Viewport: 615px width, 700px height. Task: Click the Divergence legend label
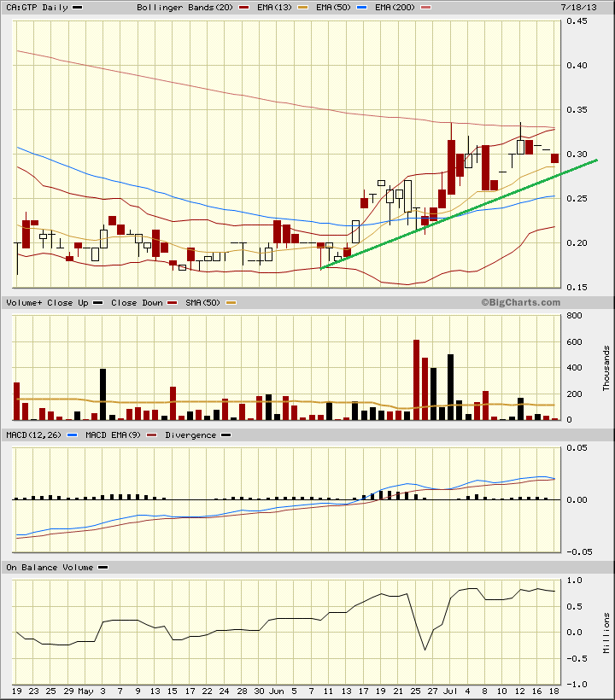pos(190,435)
